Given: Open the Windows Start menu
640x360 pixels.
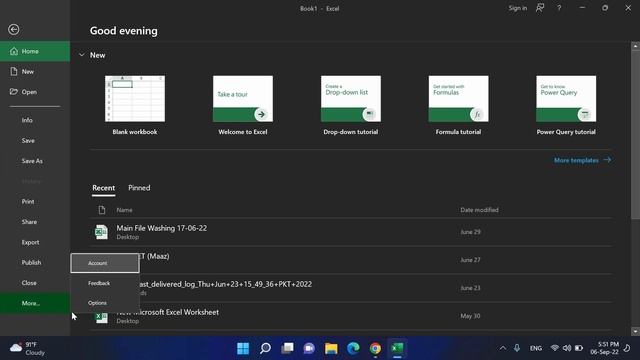Looking at the screenshot, I should (243, 348).
